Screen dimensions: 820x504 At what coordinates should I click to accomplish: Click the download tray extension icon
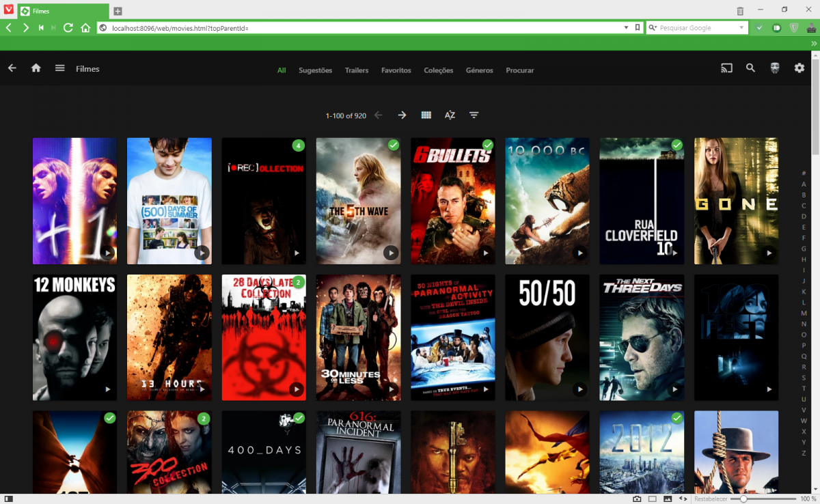click(x=810, y=28)
